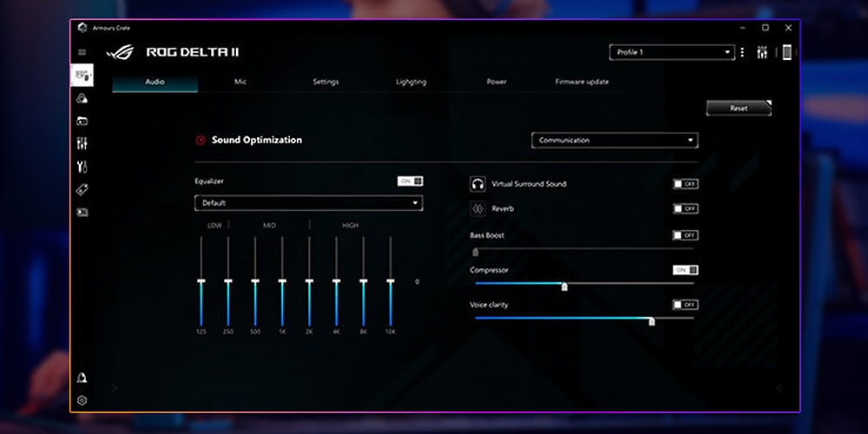
Task: Open the Settings tab
Action: [x=325, y=82]
